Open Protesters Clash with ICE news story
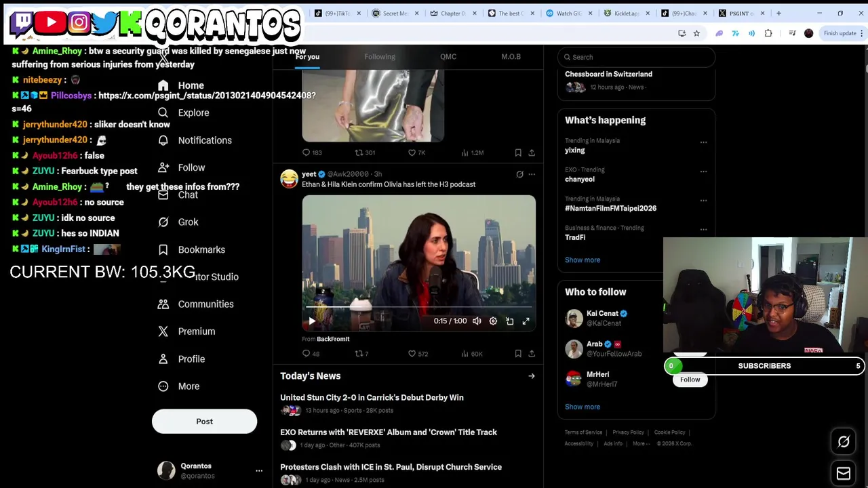Image resolution: width=868 pixels, height=488 pixels. click(391, 467)
